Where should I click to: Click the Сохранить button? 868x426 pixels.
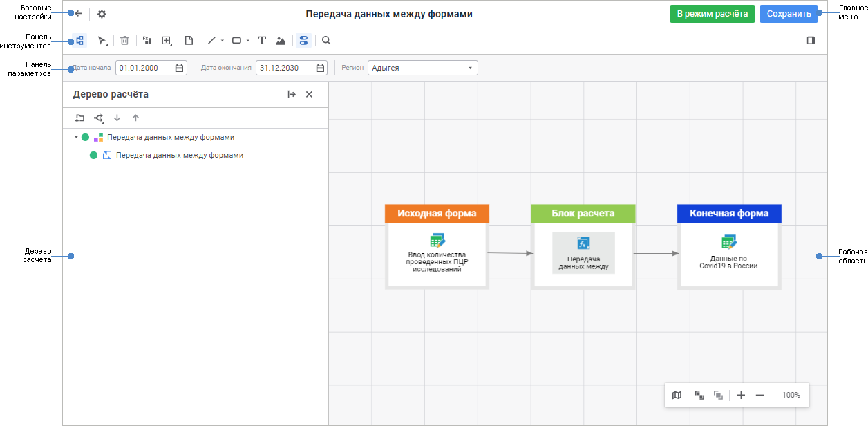[x=789, y=14]
